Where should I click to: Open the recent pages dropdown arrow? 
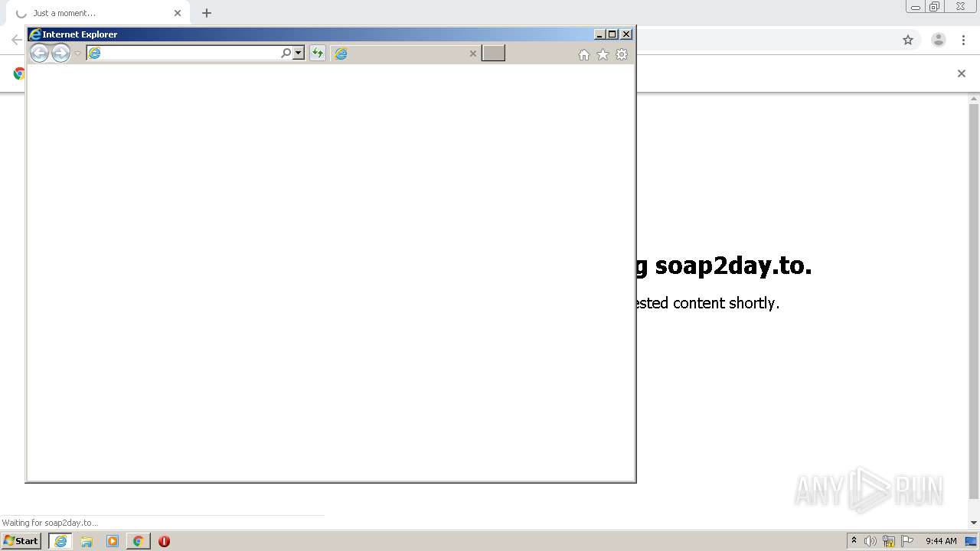[77, 54]
